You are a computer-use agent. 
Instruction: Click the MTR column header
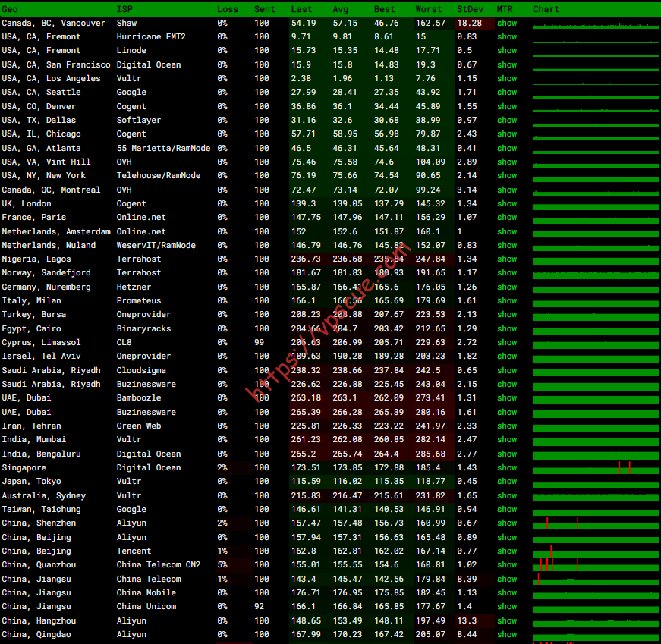(505, 9)
